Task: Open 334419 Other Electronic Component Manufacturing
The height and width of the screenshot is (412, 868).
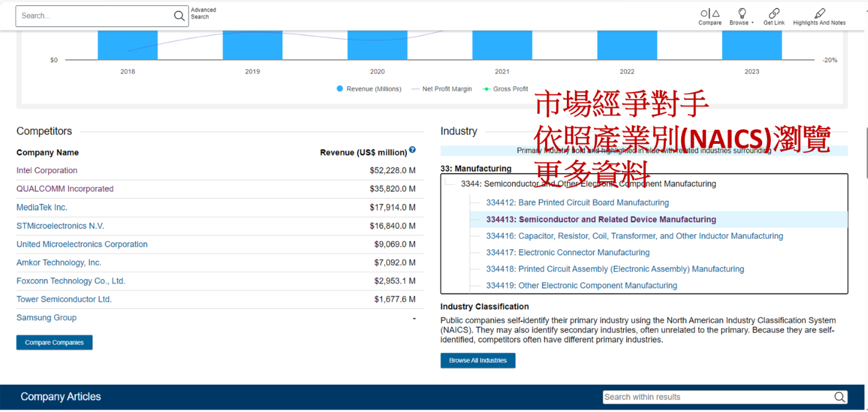Action: click(581, 286)
